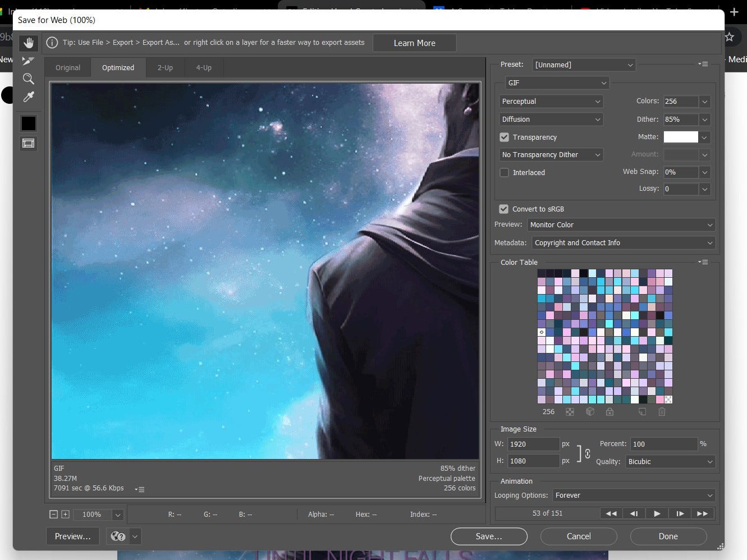Expand the Web Snap arrow
This screenshot has width=747, height=560.
click(705, 172)
